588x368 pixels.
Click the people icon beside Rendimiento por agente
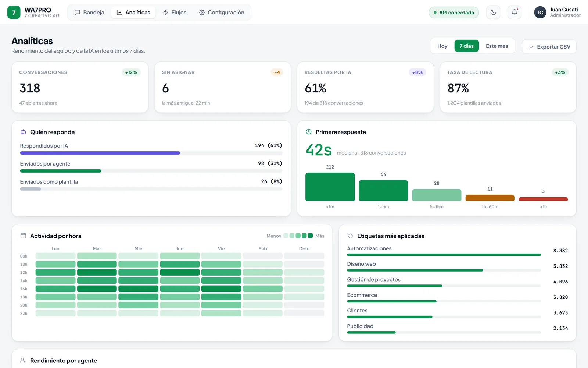tap(23, 360)
